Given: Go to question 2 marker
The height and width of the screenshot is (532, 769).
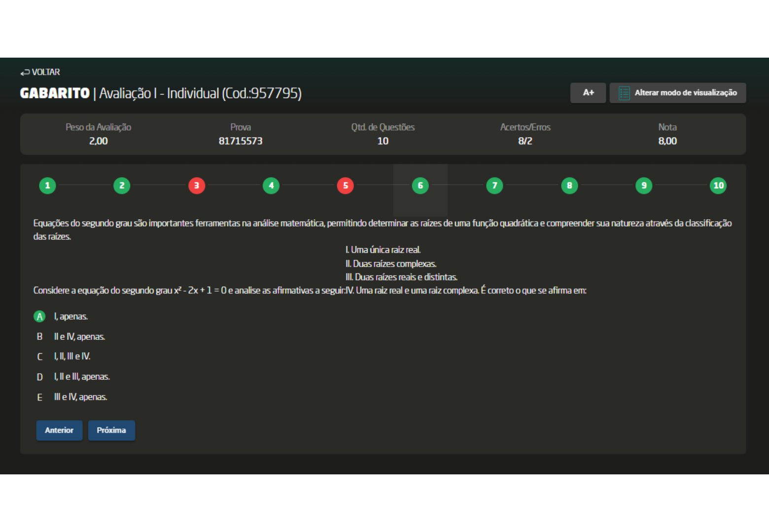Looking at the screenshot, I should click(x=122, y=186).
